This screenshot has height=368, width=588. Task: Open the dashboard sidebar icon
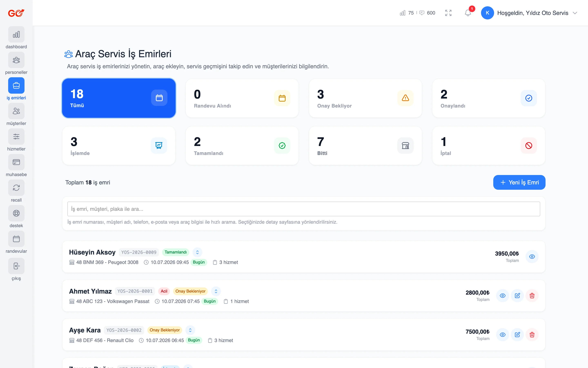pyautogui.click(x=16, y=34)
